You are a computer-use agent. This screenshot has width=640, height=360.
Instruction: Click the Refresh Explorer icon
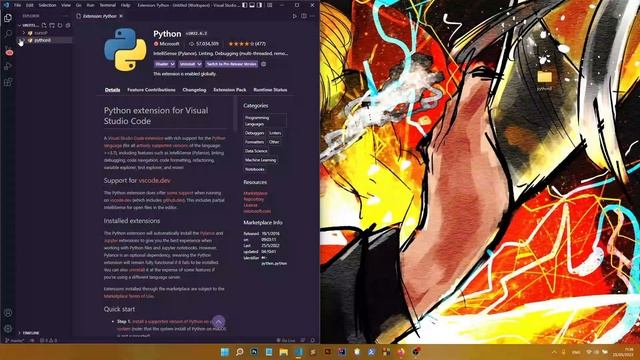coord(60,25)
